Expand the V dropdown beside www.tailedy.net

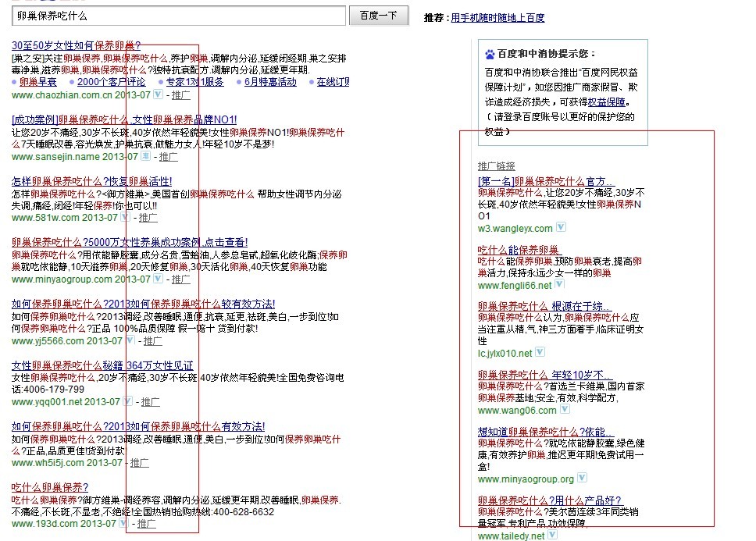pyautogui.click(x=552, y=534)
